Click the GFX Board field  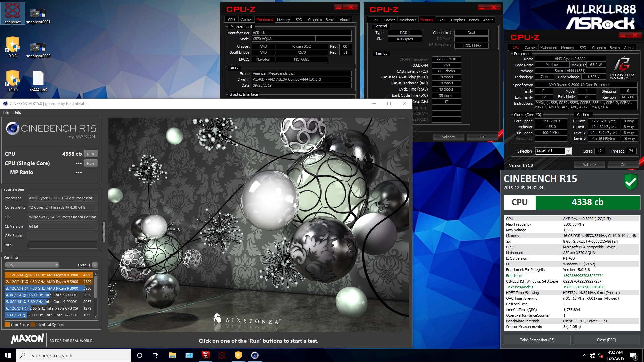click(x=62, y=236)
